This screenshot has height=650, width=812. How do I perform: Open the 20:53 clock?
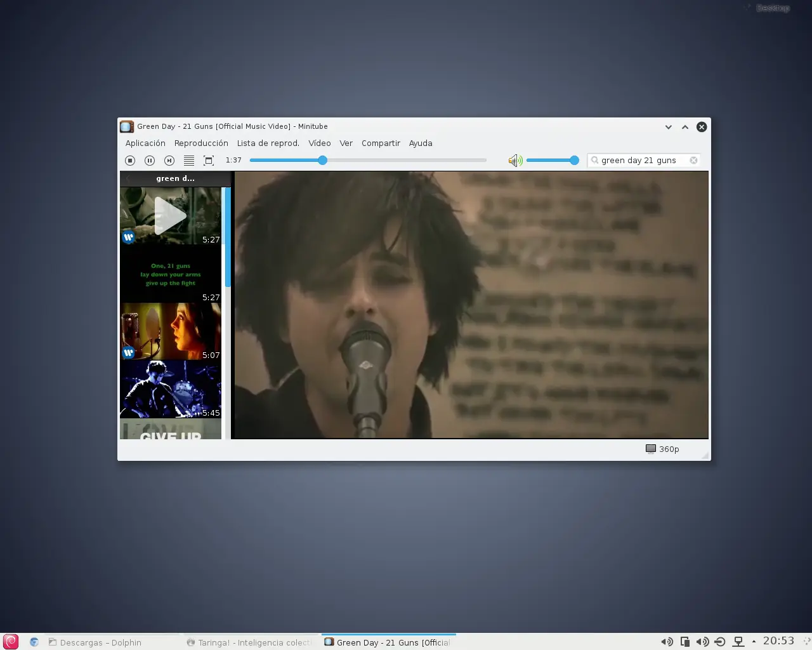click(778, 641)
